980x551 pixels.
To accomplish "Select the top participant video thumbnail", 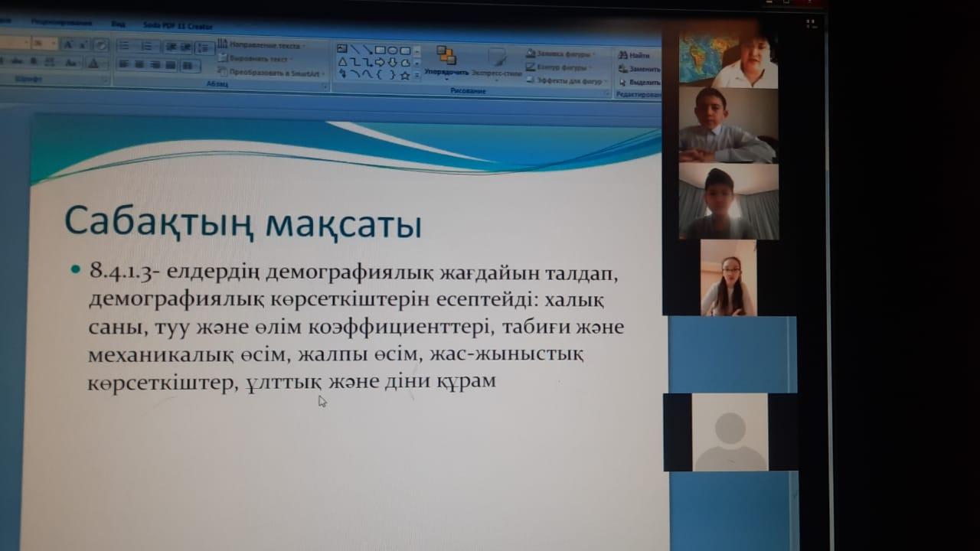I will tap(728, 59).
